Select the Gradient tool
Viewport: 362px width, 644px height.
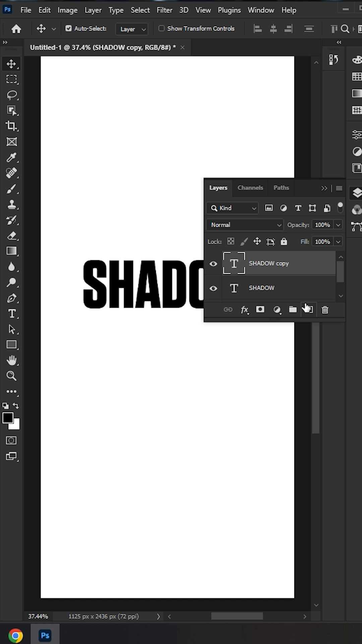11,251
